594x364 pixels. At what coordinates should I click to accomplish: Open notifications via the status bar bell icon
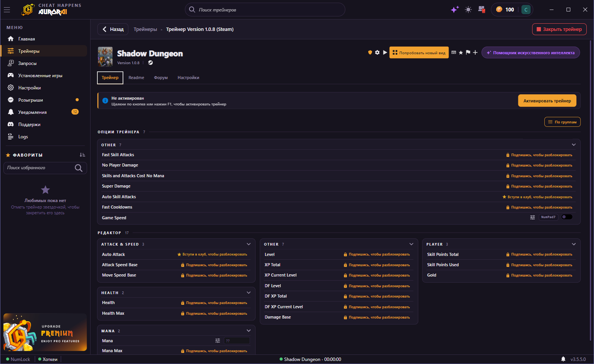(x=563, y=359)
